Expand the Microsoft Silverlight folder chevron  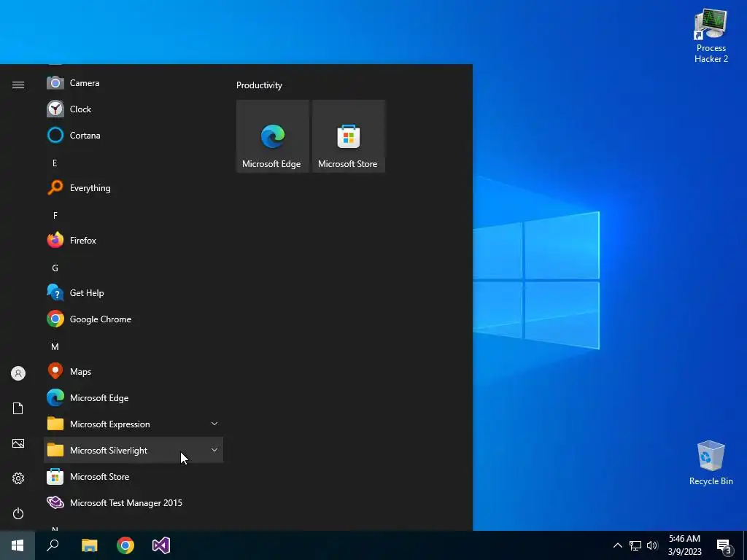pos(214,450)
